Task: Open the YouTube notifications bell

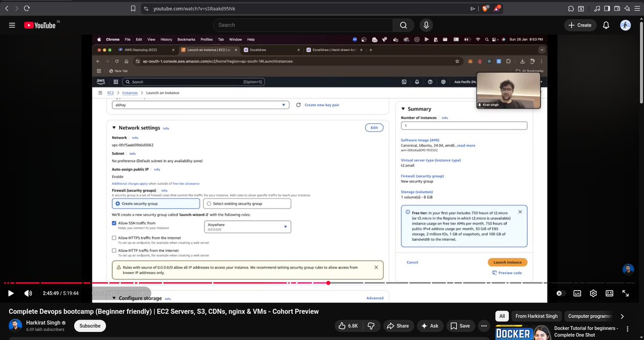Action: (606, 25)
